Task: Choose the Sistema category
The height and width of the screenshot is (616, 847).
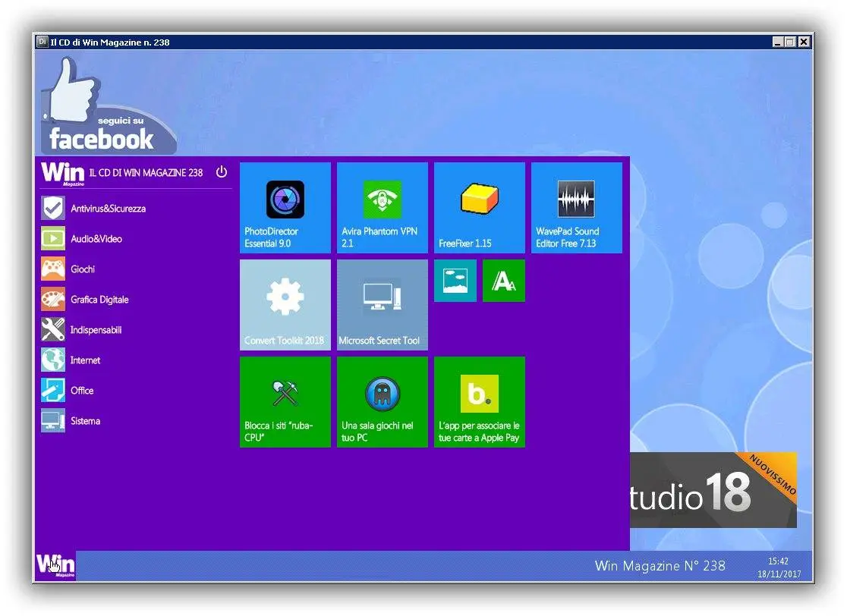Action: pos(71,420)
